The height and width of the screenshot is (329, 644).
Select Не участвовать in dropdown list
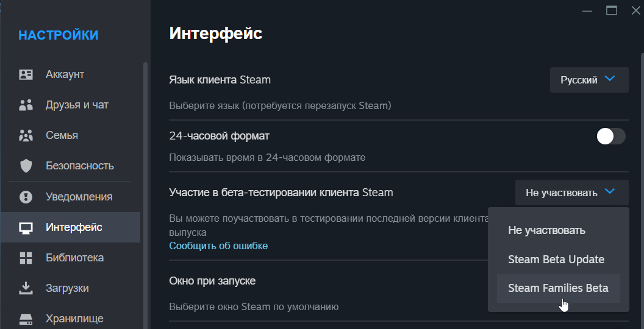(546, 230)
